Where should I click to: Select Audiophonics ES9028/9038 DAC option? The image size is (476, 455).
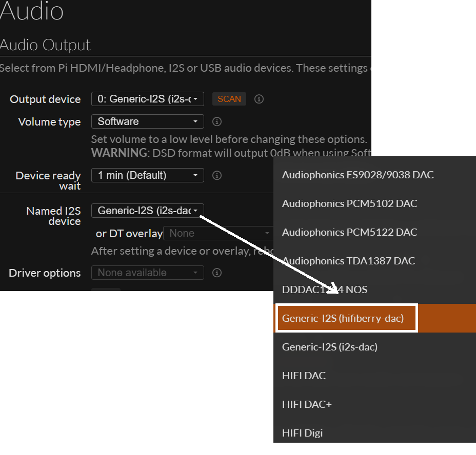pos(358,175)
